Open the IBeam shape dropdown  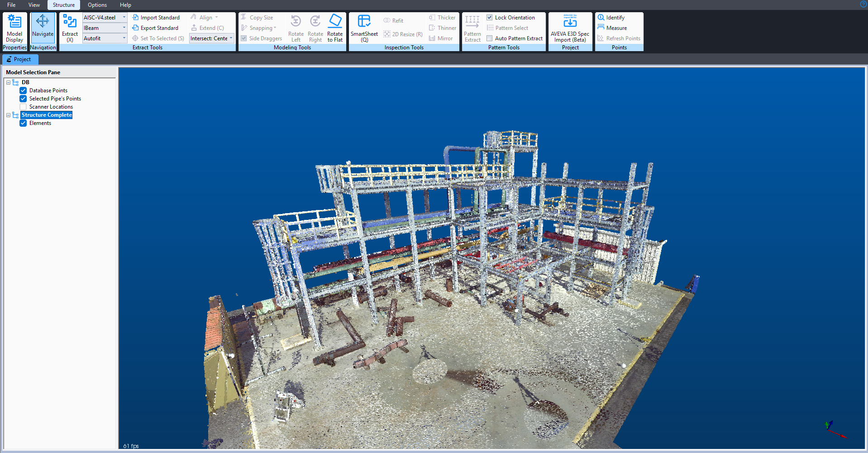click(x=124, y=28)
